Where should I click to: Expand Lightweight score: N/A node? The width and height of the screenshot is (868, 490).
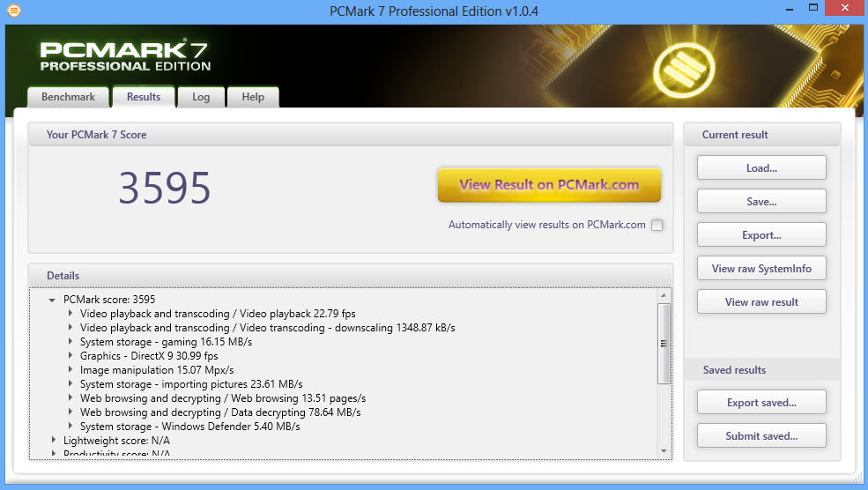(54, 440)
